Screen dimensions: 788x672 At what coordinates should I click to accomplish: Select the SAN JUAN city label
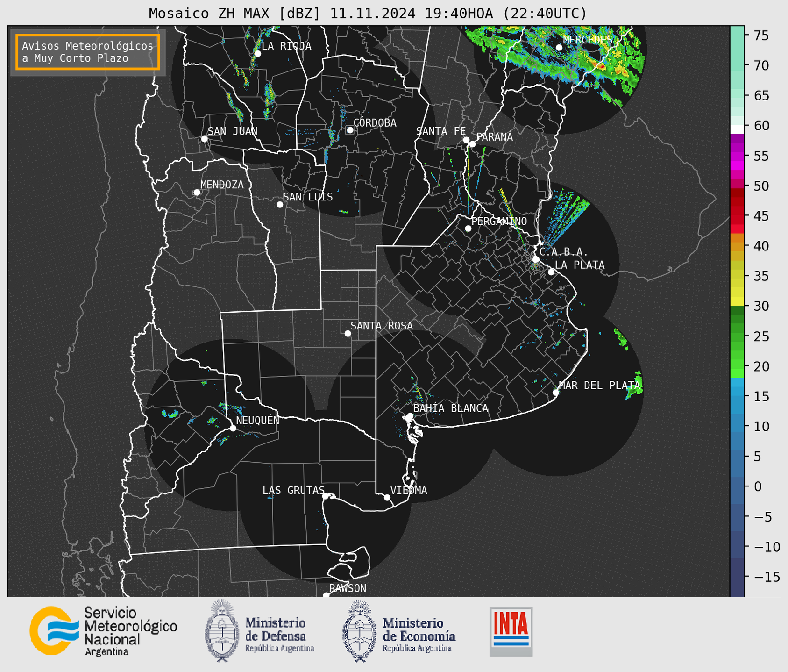[x=233, y=131]
